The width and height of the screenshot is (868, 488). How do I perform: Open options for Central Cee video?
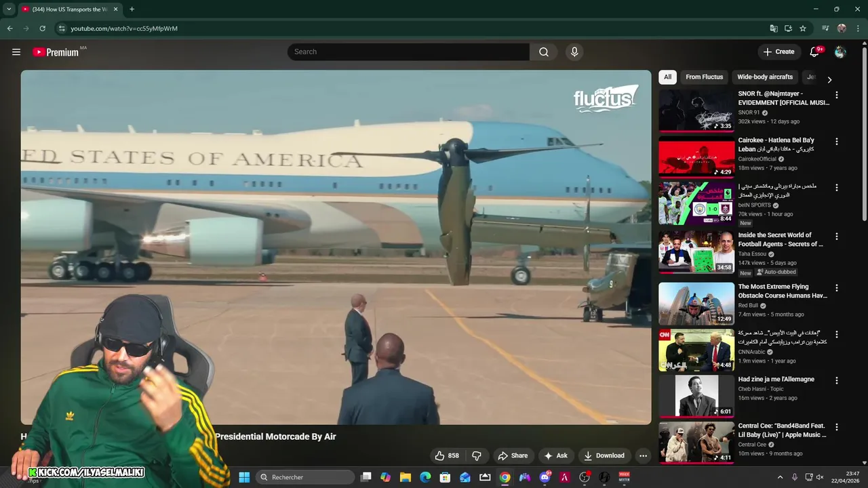coord(836,427)
